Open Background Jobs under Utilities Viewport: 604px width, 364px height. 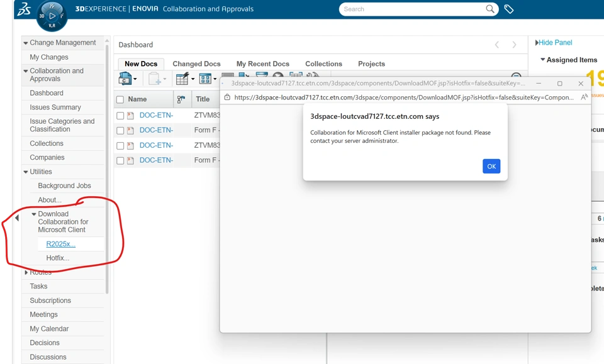[64, 186]
